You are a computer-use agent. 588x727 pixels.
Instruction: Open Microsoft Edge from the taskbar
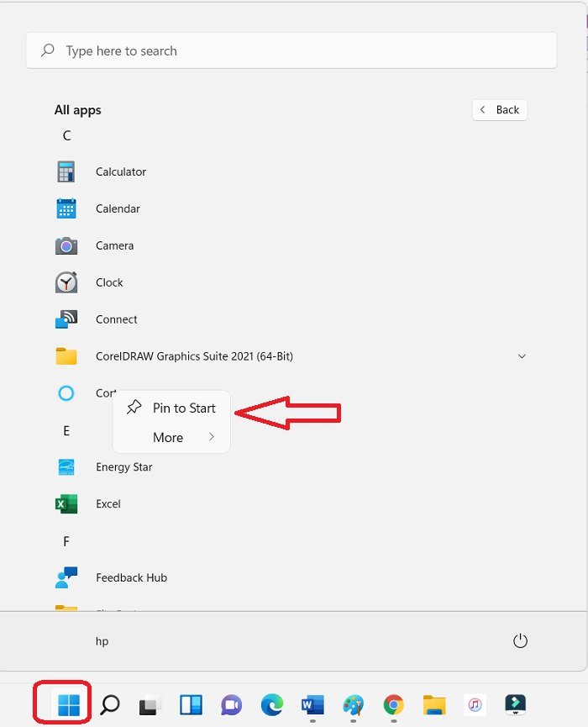272,705
